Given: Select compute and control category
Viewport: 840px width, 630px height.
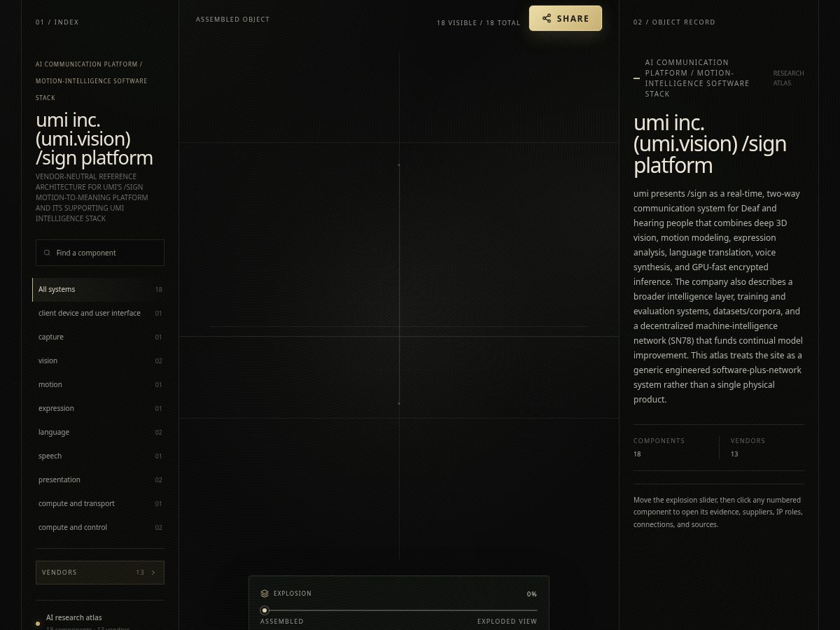Looking at the screenshot, I should [x=99, y=528].
